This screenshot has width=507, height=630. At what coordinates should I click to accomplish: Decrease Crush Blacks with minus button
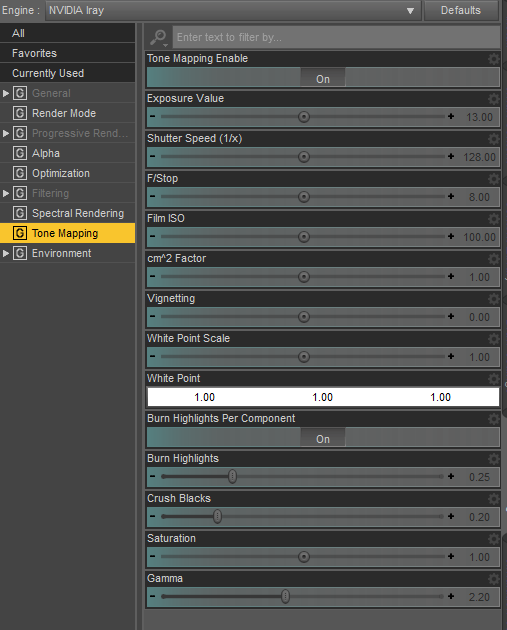click(153, 516)
